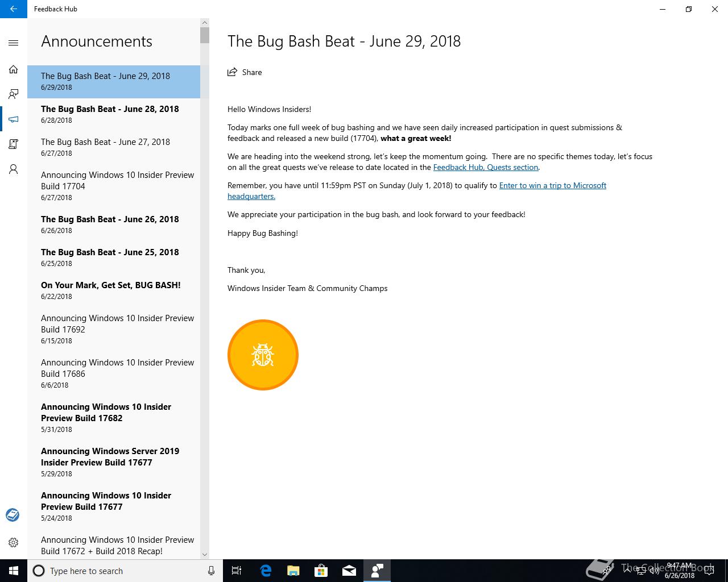Open Task View on taskbar
The image size is (728, 582).
pyautogui.click(x=237, y=571)
